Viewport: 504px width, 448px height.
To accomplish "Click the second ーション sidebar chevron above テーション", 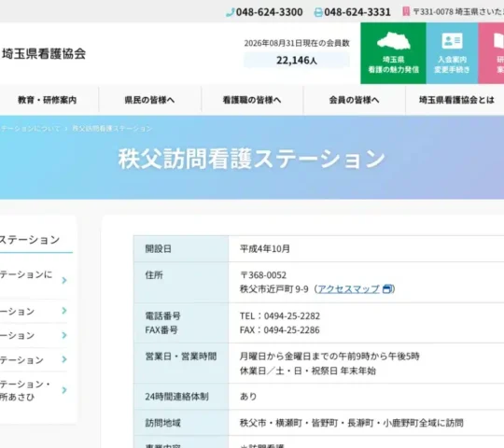I will tap(64, 335).
